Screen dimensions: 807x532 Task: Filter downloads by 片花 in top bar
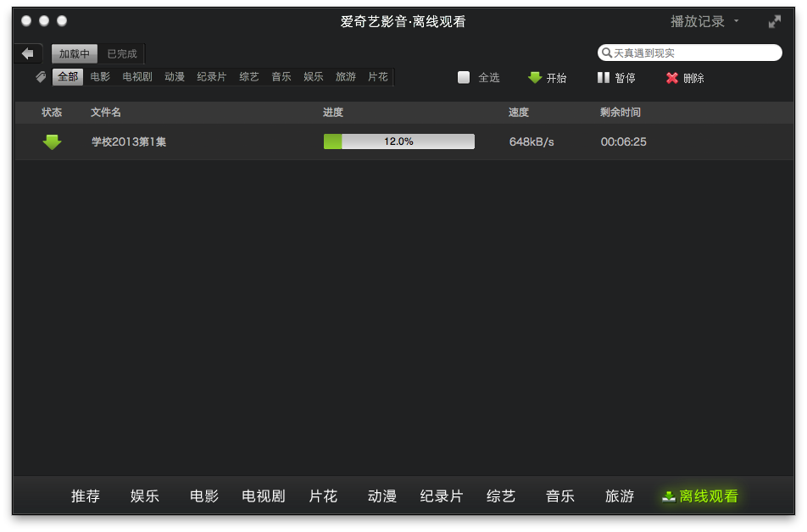[378, 76]
